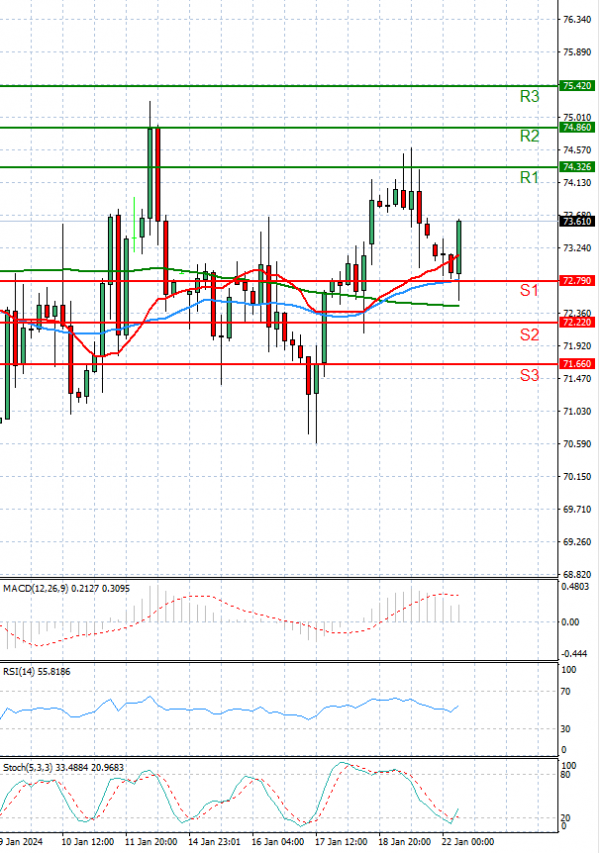
Task: Select the S3 support label
Action: 529,375
